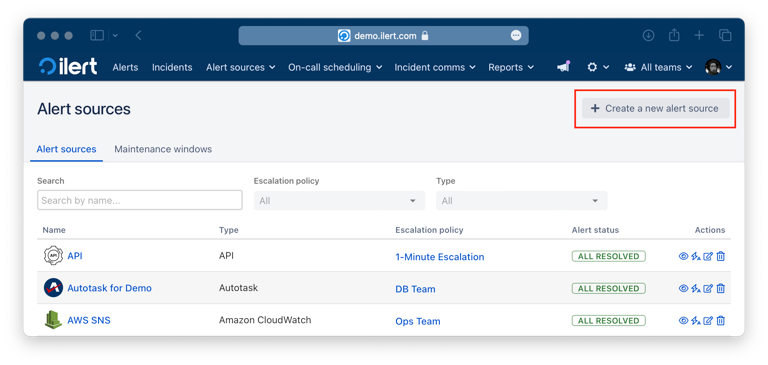768x365 pixels.
Task: Switch to Maintenance windows tab
Action: (x=163, y=149)
